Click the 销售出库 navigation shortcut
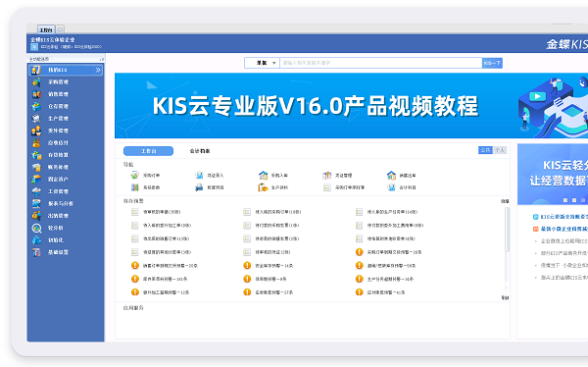Image resolution: width=588 pixels, height=367 pixels. pyautogui.click(x=401, y=175)
